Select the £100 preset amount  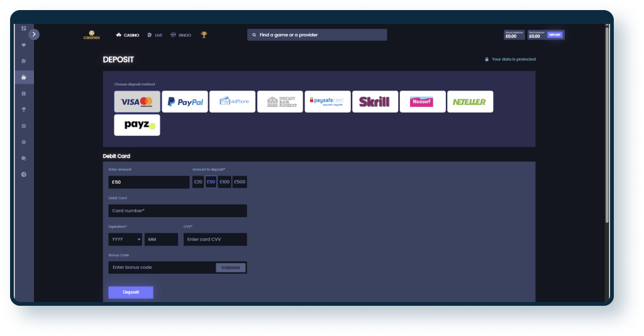click(x=225, y=182)
